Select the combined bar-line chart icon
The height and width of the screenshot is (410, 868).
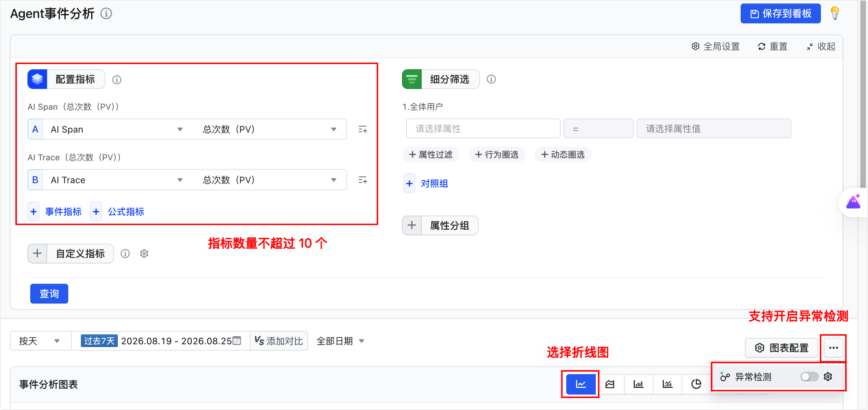667,384
